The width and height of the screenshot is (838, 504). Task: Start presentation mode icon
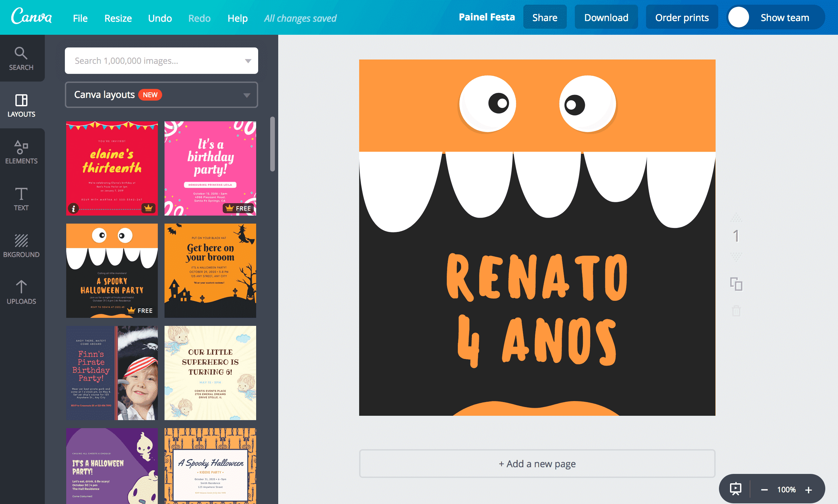coord(735,489)
